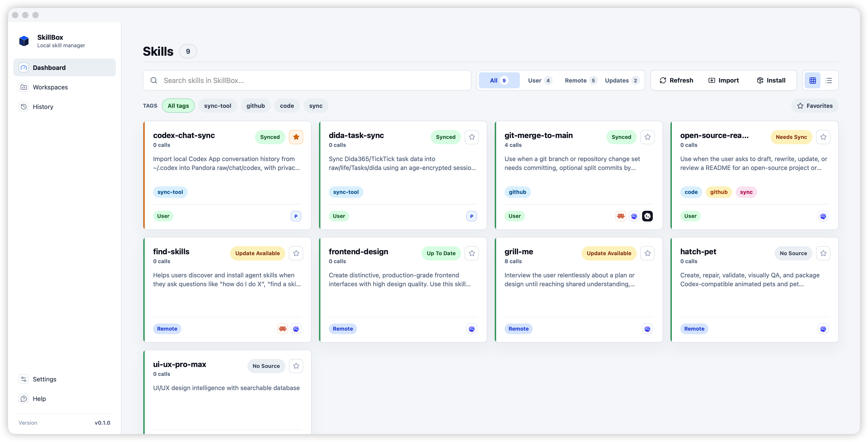Open the codex-chat-sync skill title
The image size is (868, 442).
pyautogui.click(x=184, y=135)
